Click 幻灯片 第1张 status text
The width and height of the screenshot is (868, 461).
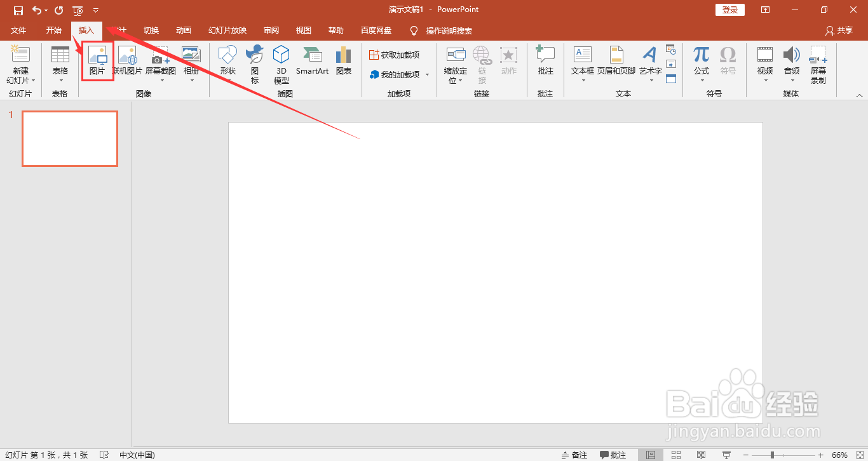tap(47, 455)
